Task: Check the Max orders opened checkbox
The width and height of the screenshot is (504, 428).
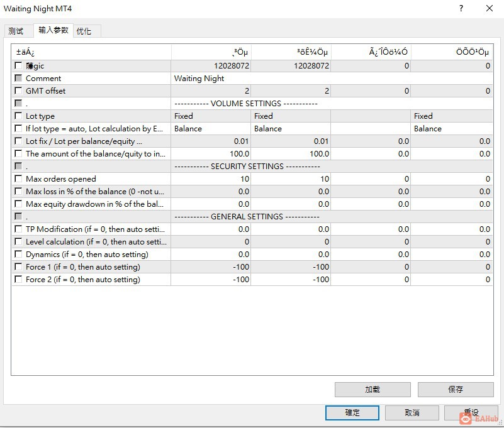Action: coord(18,178)
